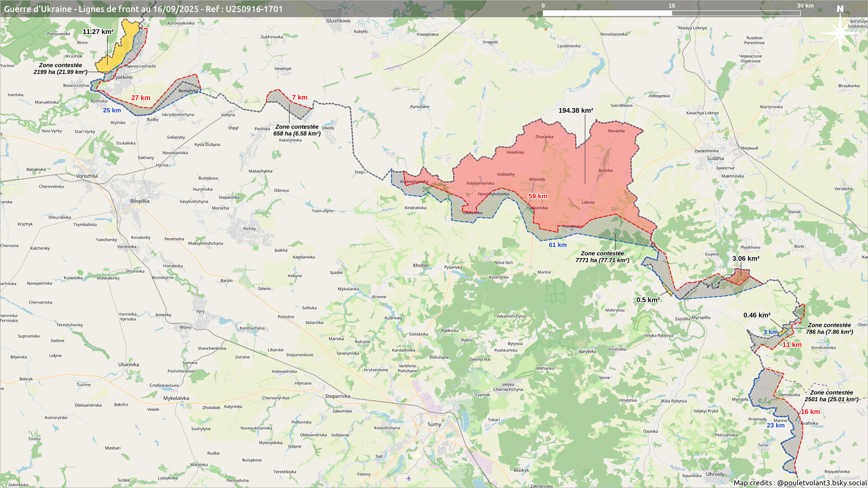
Task: Click the Zone contestée 2501 ha label
Action: coord(831,396)
